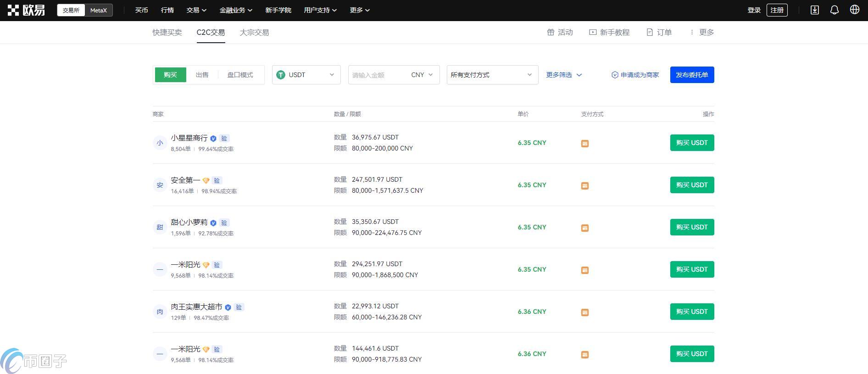Open 新手学院 in navigation
The image size is (868, 374).
(278, 10)
